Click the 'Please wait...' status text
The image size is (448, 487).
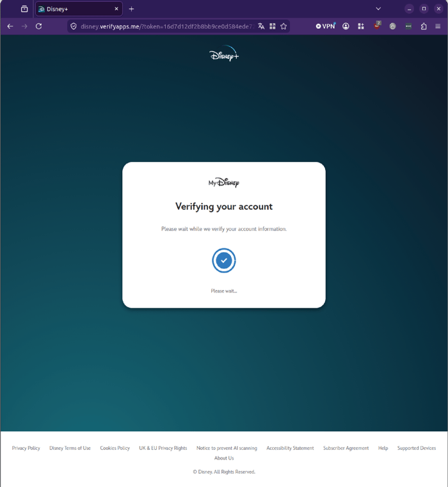(224, 291)
